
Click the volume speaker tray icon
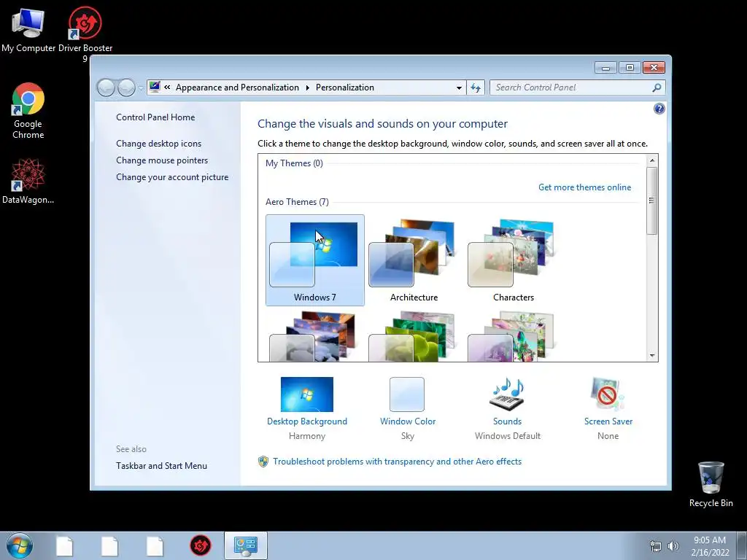(x=673, y=546)
